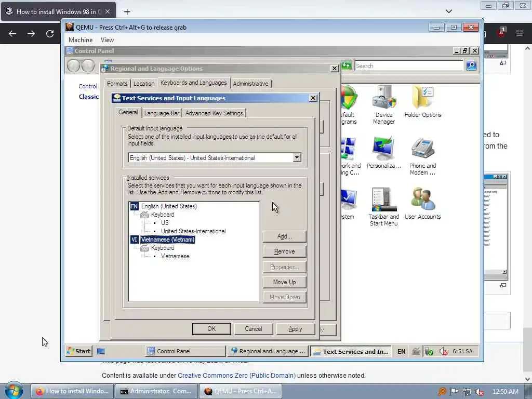
Task: Switch to the Location tab
Action: point(144,84)
